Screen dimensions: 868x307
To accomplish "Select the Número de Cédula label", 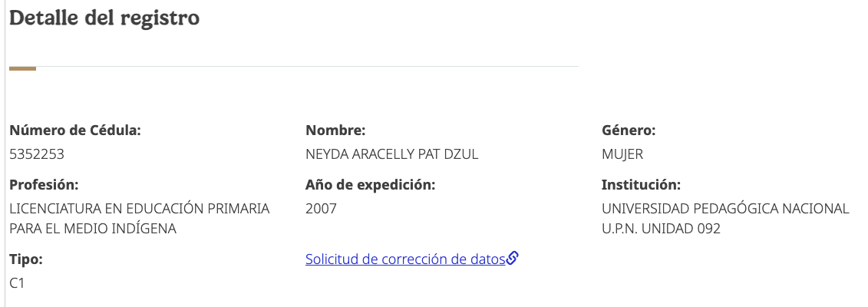I will coord(75,130).
